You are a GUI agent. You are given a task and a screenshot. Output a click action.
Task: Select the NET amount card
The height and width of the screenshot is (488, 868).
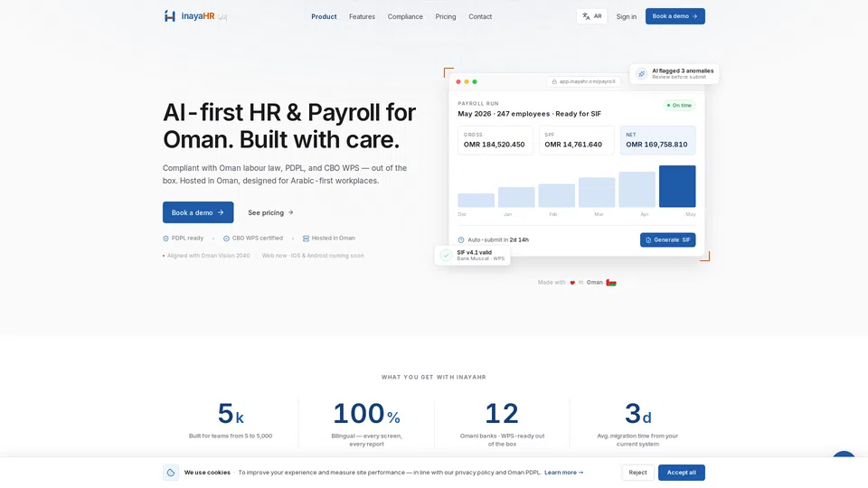tap(657, 140)
